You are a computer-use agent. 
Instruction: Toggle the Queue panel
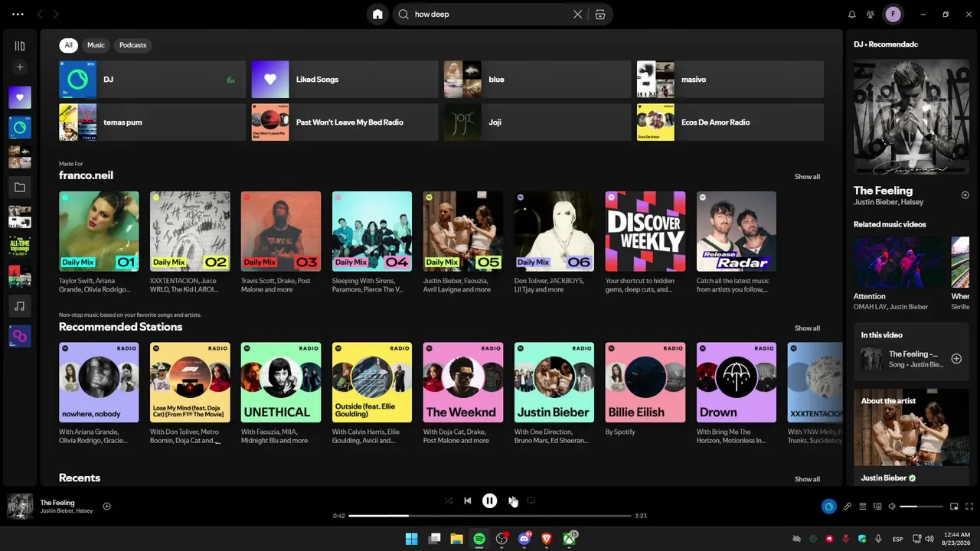pyautogui.click(x=863, y=507)
